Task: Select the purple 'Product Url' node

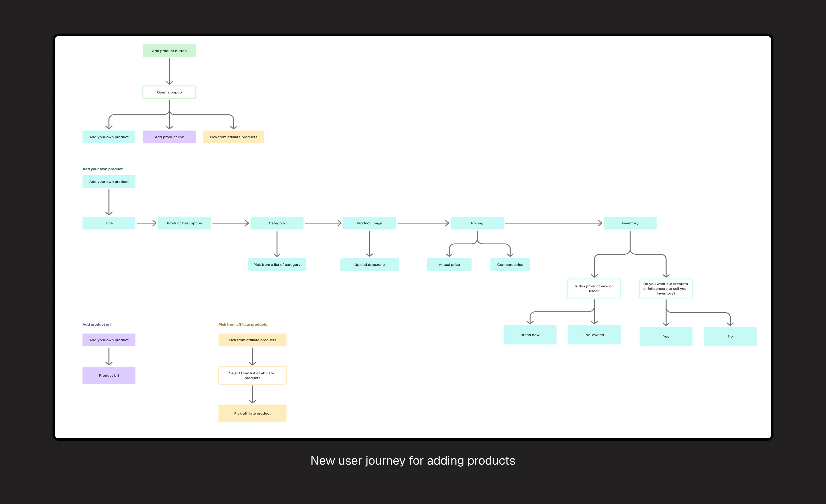Action: 109,375
